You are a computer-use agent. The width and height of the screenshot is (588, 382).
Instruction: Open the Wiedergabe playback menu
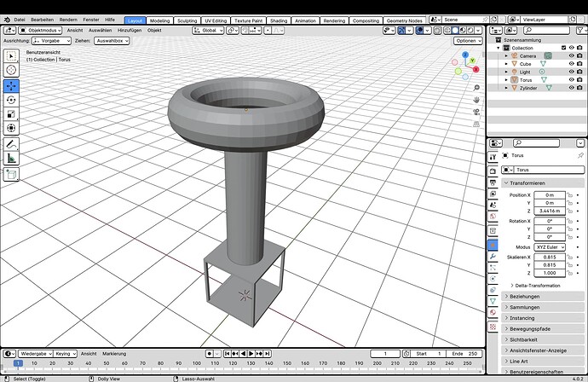pos(36,354)
